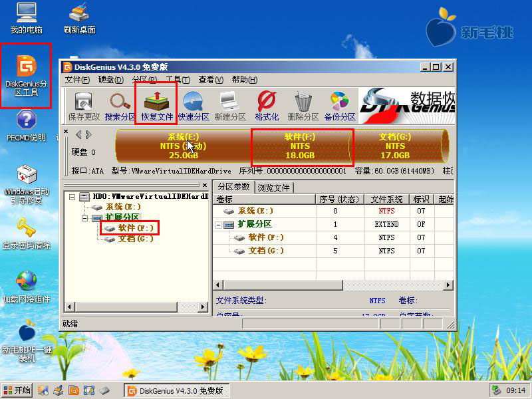532x399 pixels.
Task: Sort by the 卷标 column header
Action: click(264, 199)
